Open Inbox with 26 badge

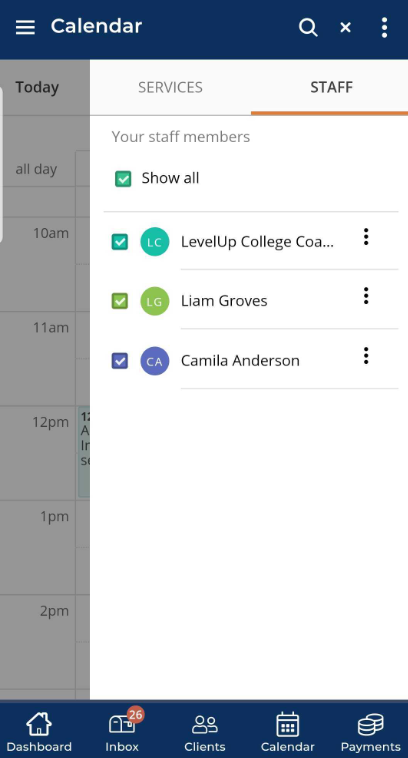[122, 732]
